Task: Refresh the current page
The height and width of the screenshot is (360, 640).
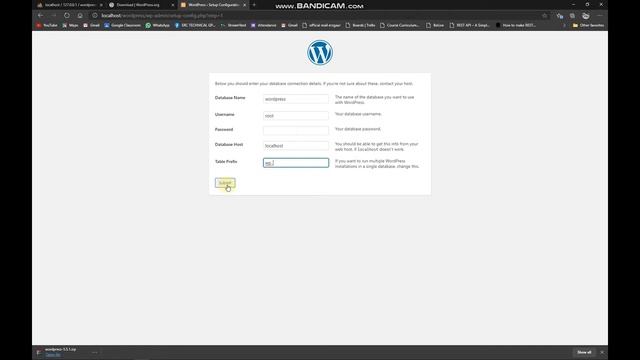Action: point(67,16)
